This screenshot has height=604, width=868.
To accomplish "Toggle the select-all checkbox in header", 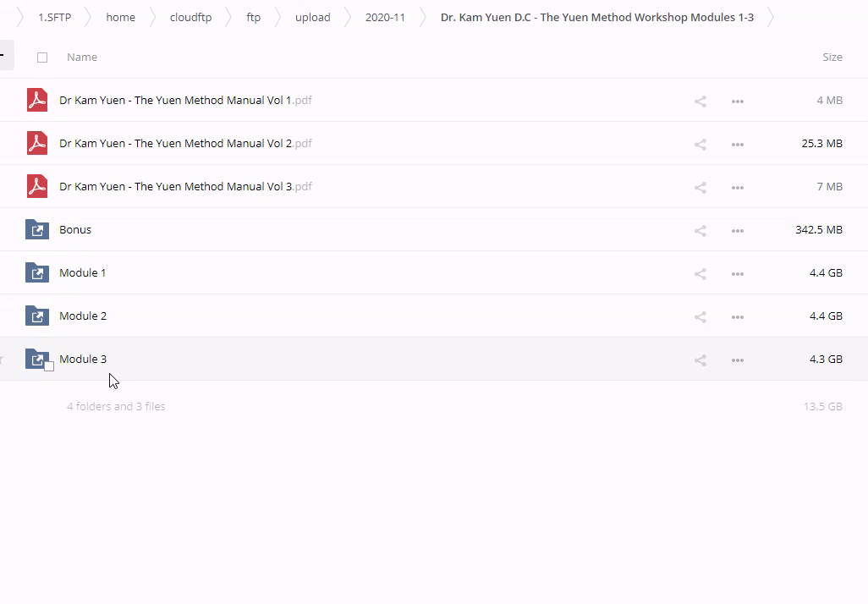I will pyautogui.click(x=42, y=58).
